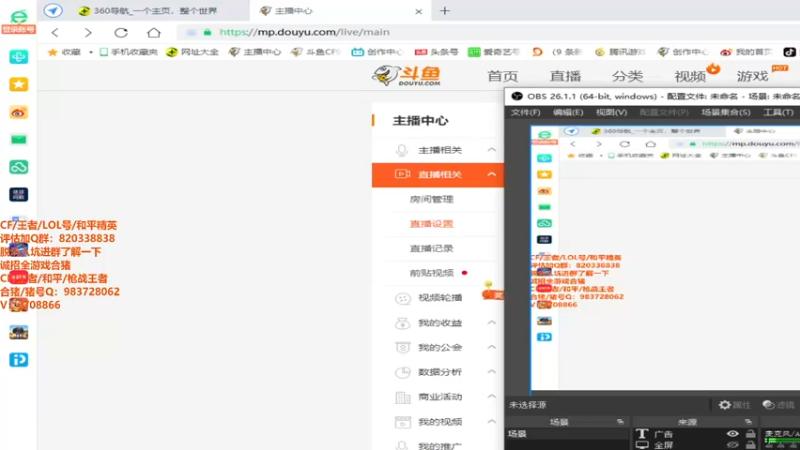This screenshot has height=450, width=800.
Task: Open the Weibo eye sidebar icon
Action: coord(18,112)
